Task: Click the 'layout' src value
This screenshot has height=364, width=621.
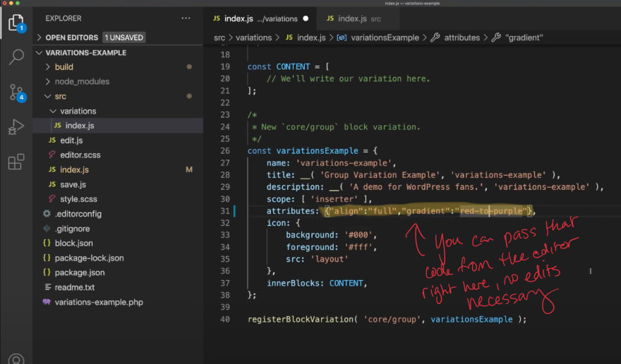Action: click(x=329, y=259)
